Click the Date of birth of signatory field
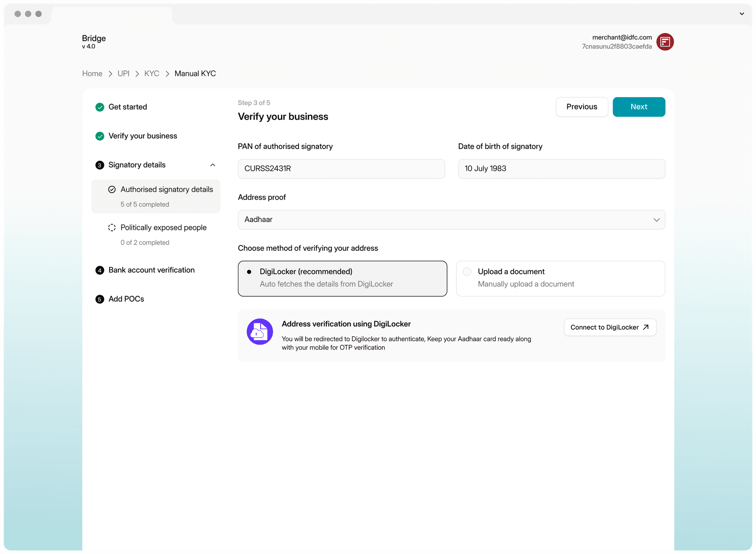 [561, 169]
